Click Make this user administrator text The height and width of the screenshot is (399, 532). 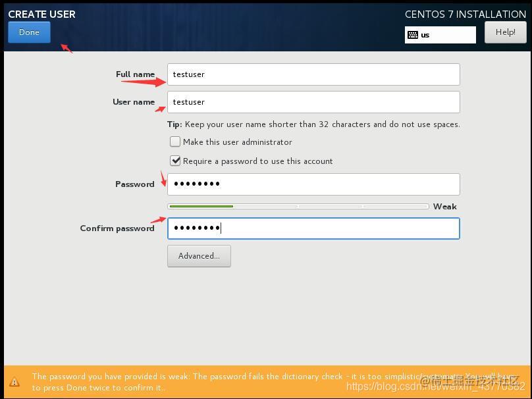tap(238, 142)
